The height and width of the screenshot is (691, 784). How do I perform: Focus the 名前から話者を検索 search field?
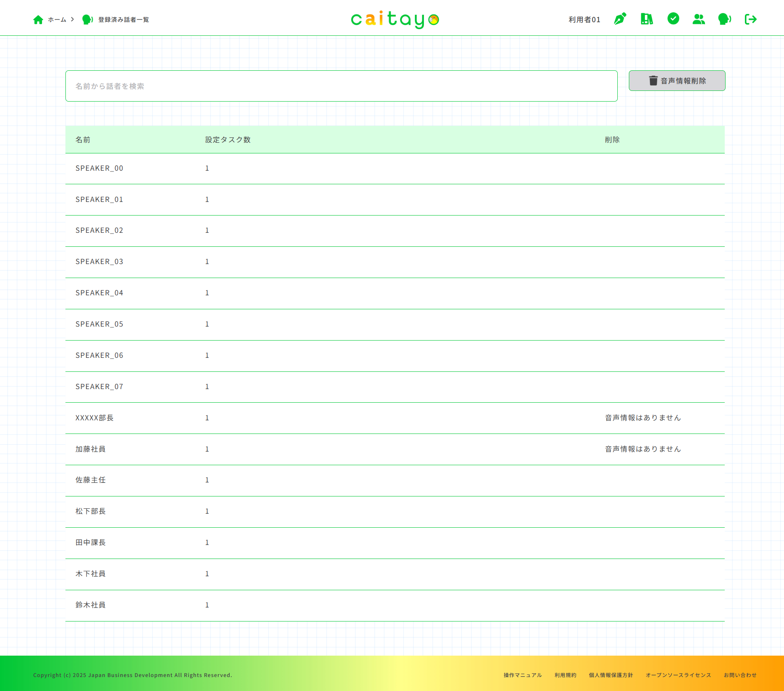(341, 86)
